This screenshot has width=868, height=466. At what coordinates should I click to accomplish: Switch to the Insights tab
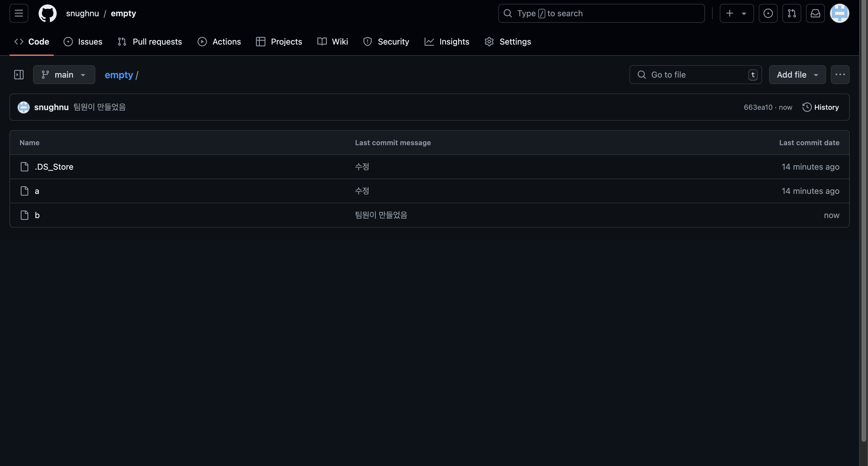tap(447, 42)
